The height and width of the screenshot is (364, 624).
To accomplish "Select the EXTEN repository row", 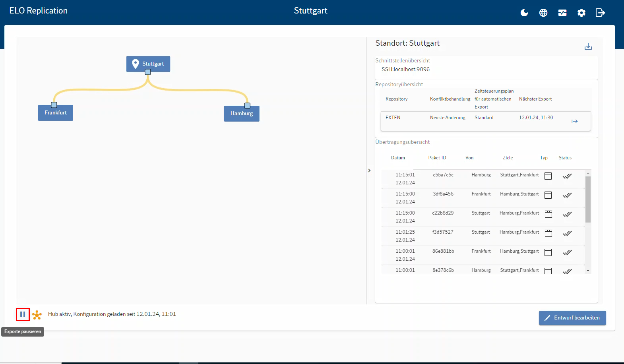I will pos(485,121).
